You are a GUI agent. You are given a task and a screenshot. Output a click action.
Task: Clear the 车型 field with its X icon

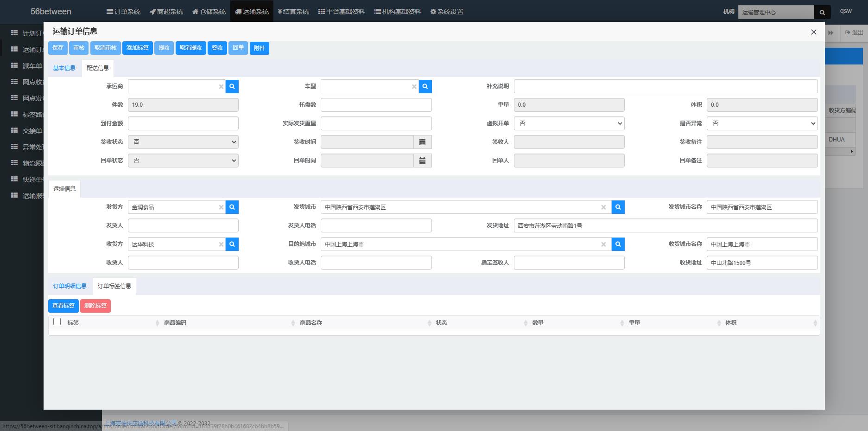(414, 87)
